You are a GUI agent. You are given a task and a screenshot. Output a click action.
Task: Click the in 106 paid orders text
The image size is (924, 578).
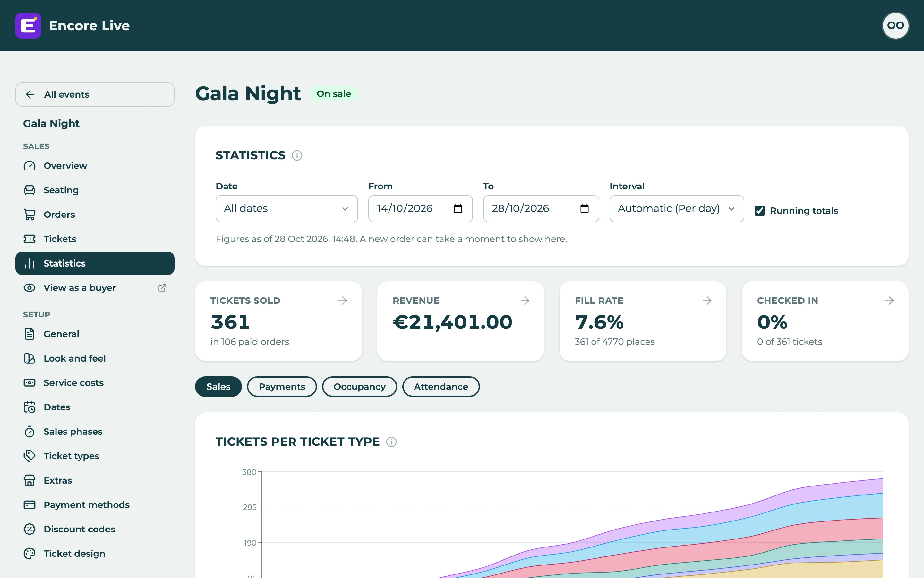pyautogui.click(x=250, y=342)
